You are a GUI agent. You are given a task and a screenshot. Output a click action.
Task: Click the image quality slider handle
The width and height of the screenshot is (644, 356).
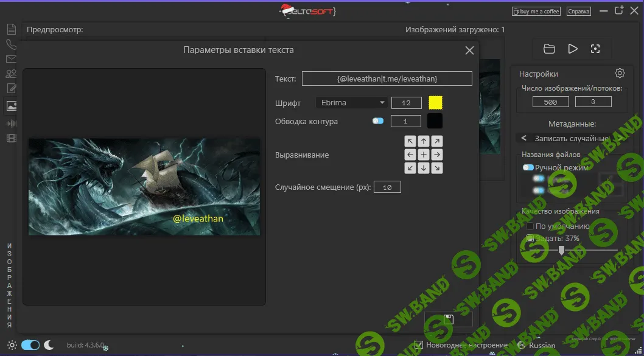pyautogui.click(x=561, y=250)
